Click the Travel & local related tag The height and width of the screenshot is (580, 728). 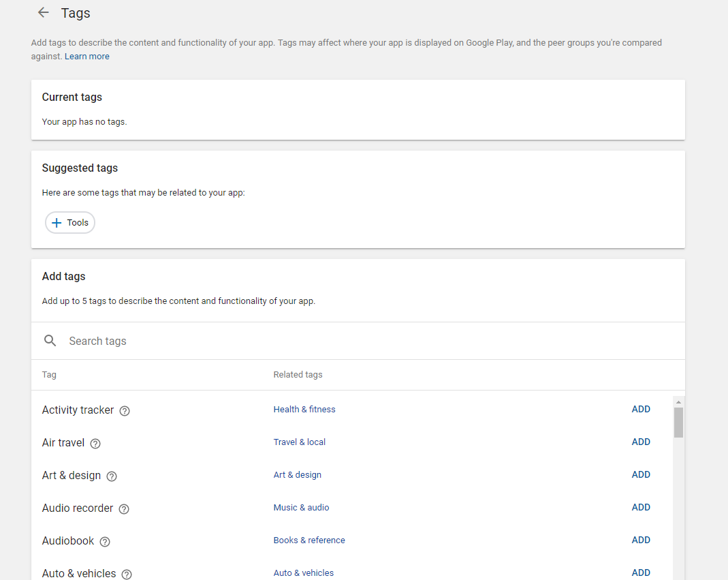coord(299,442)
